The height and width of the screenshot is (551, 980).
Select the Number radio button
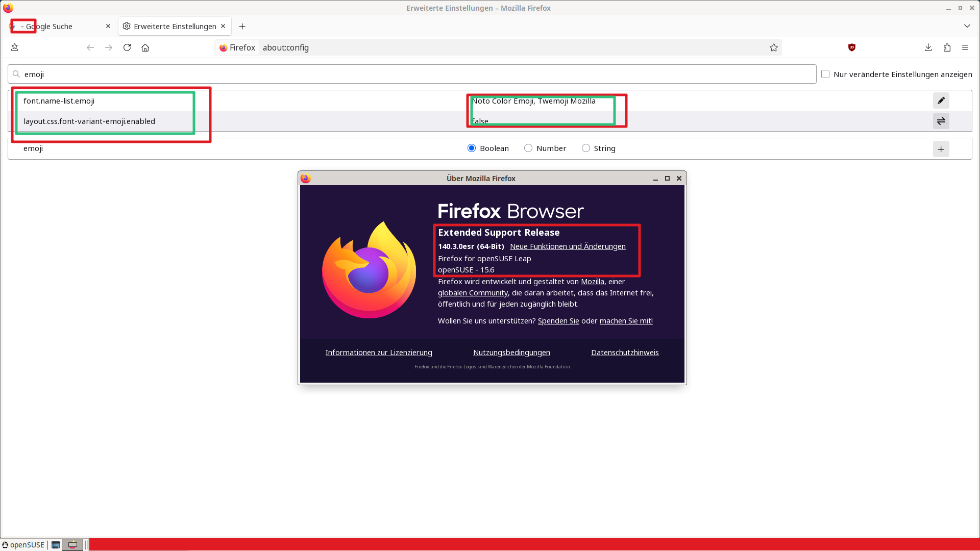coord(528,148)
